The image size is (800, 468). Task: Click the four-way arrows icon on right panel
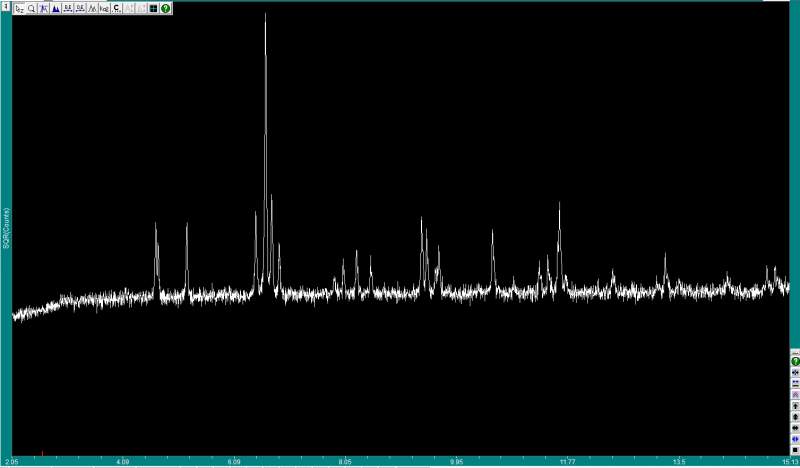pyautogui.click(x=795, y=373)
